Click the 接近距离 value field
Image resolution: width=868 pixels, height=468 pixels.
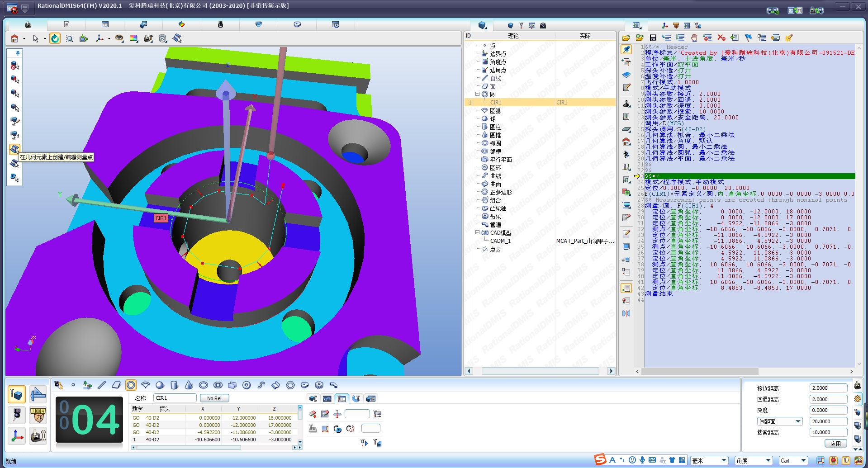pos(828,388)
